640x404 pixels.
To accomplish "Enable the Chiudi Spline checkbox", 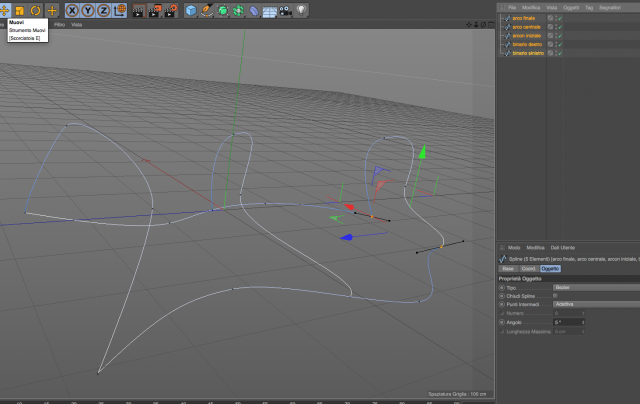I will pos(555,296).
